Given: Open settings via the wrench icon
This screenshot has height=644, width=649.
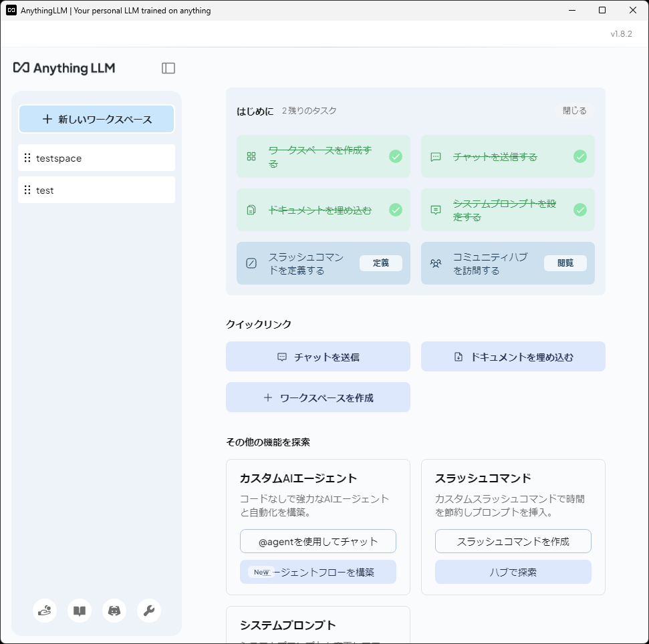Looking at the screenshot, I should click(149, 611).
